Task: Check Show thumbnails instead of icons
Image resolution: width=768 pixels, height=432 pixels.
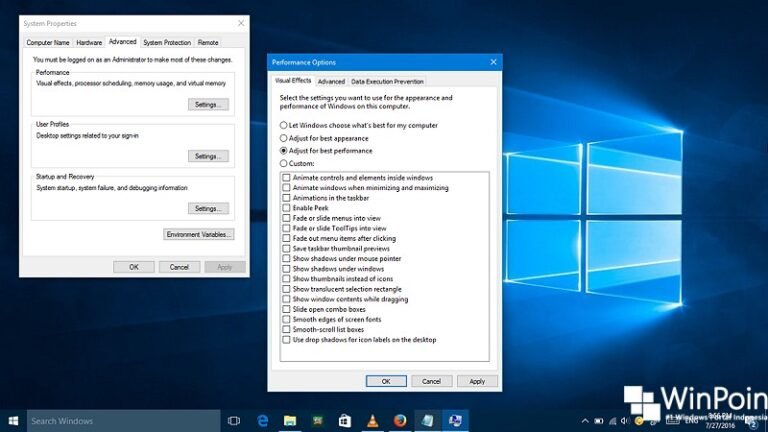Action: click(x=287, y=279)
